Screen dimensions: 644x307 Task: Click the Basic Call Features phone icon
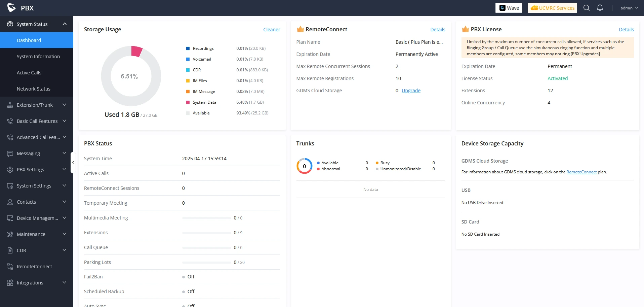[x=10, y=121]
